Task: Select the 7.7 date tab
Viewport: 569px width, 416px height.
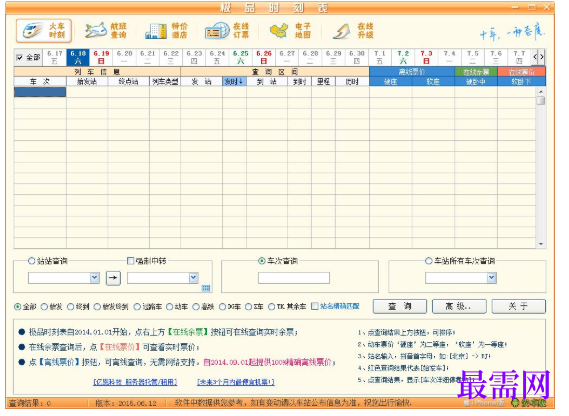Action: click(x=519, y=57)
